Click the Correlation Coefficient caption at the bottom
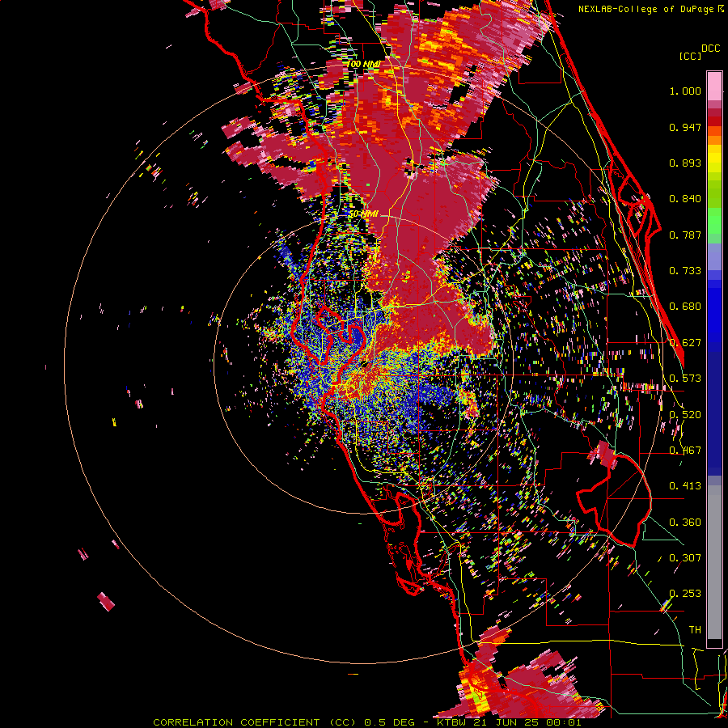 pyautogui.click(x=366, y=722)
